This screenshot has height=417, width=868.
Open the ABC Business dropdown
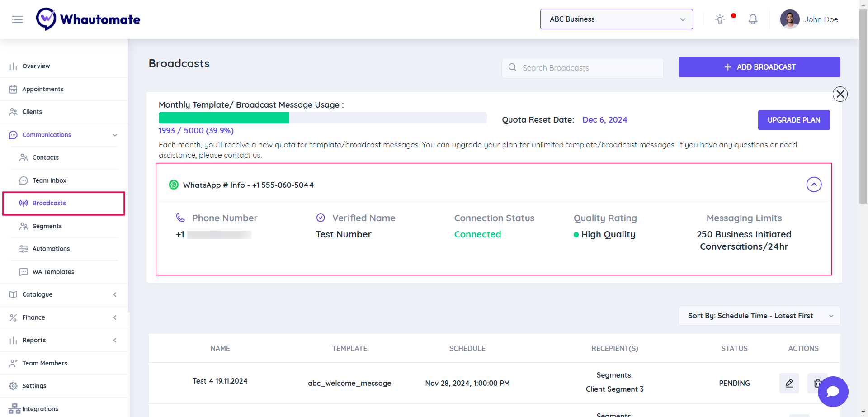tap(616, 19)
